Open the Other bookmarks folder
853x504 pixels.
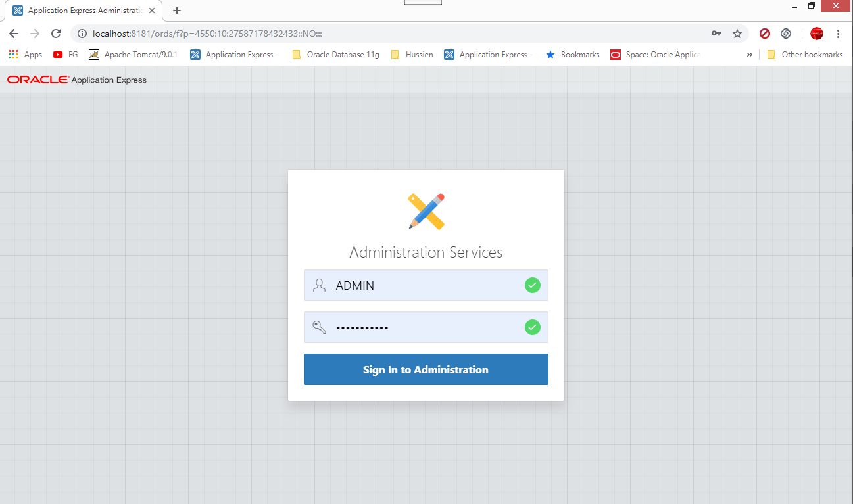(x=805, y=55)
